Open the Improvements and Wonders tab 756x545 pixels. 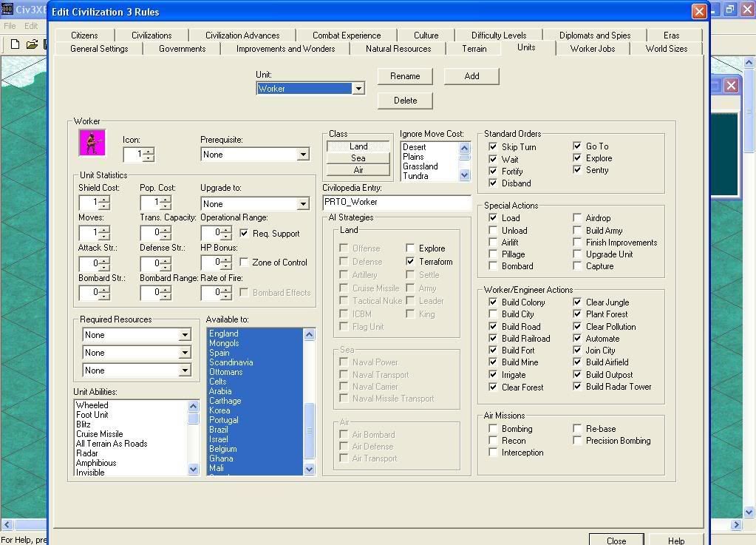(x=285, y=49)
